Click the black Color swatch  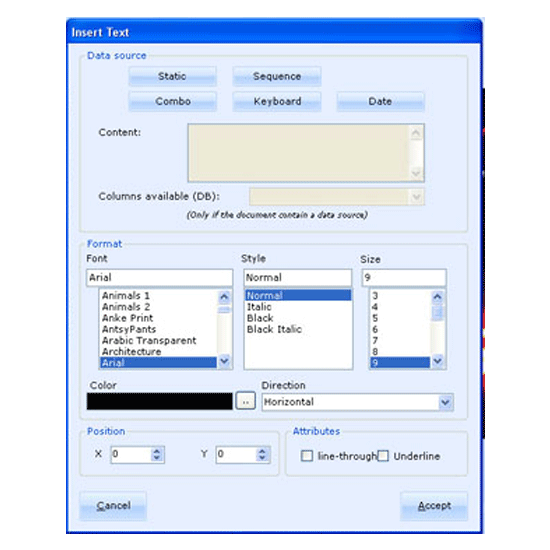click(160, 401)
